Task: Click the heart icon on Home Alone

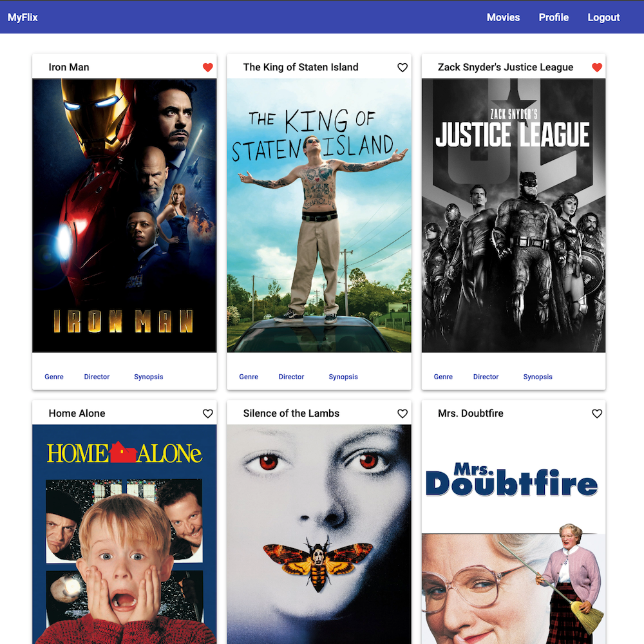Action: pos(207,413)
